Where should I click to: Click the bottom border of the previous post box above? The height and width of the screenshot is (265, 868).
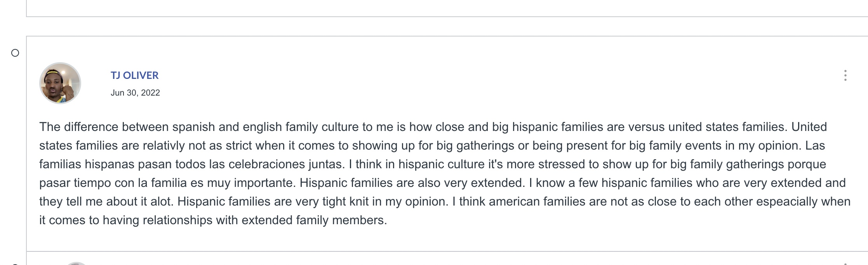(447, 16)
